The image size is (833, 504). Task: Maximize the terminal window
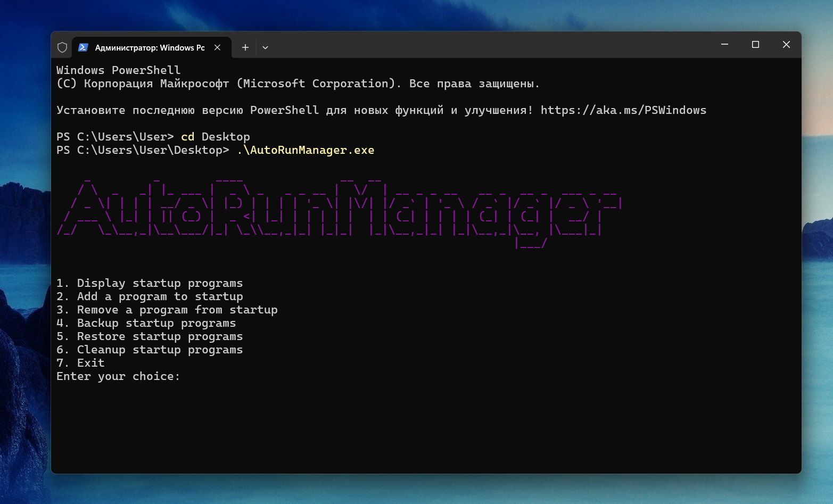[x=755, y=45]
